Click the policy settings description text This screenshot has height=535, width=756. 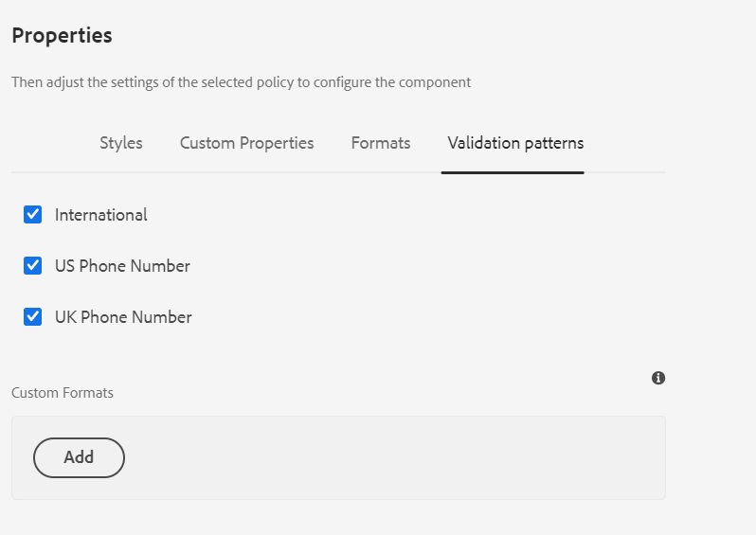coord(241,82)
